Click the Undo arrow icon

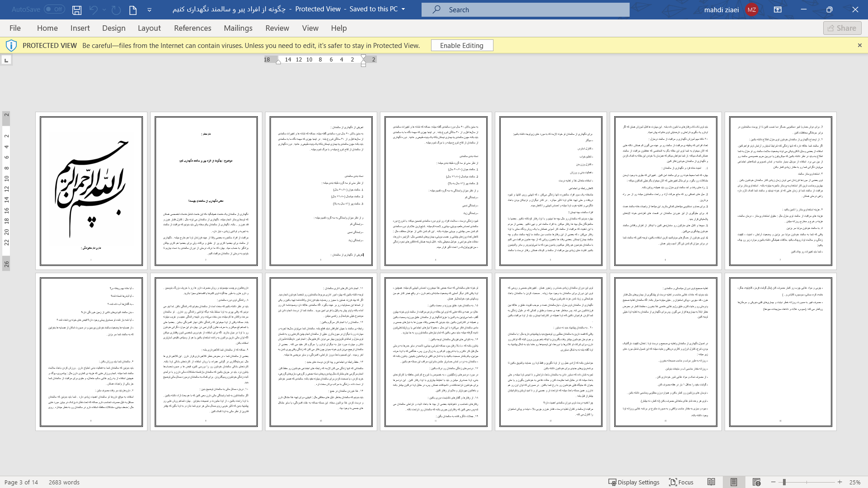coord(94,9)
